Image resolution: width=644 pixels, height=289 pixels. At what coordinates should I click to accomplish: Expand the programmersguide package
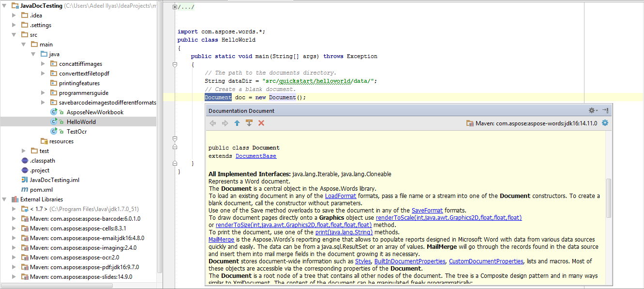pyautogui.click(x=43, y=93)
